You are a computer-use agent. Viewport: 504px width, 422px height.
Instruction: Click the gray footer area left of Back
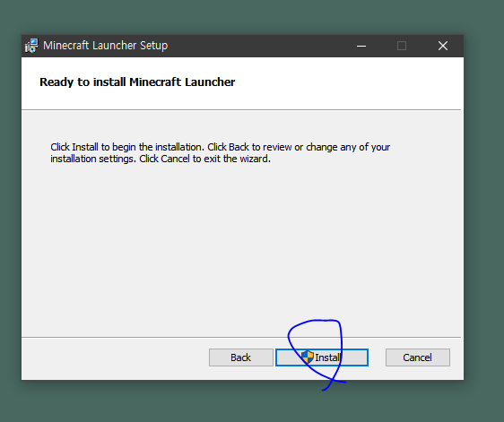[115, 358]
